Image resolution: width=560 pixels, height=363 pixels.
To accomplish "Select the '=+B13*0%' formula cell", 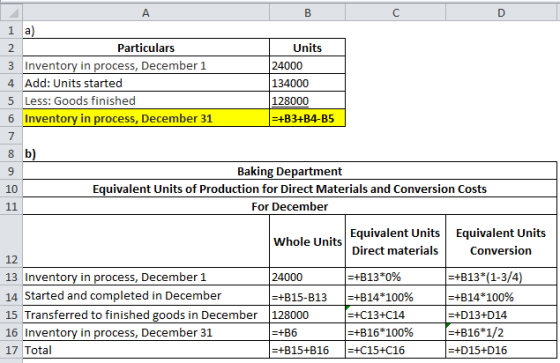I will 395,277.
